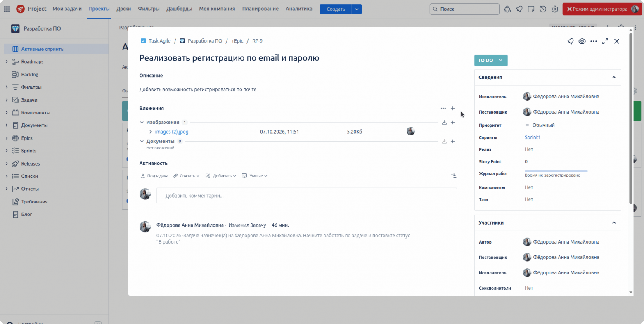Click the +Epic breadcrumb
Screen dimensions: 644x324
[x=237, y=41]
